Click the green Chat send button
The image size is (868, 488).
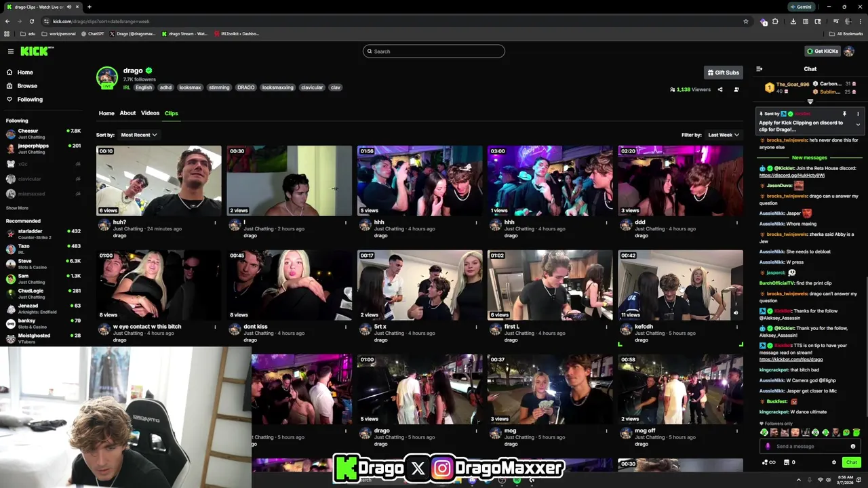pos(851,462)
